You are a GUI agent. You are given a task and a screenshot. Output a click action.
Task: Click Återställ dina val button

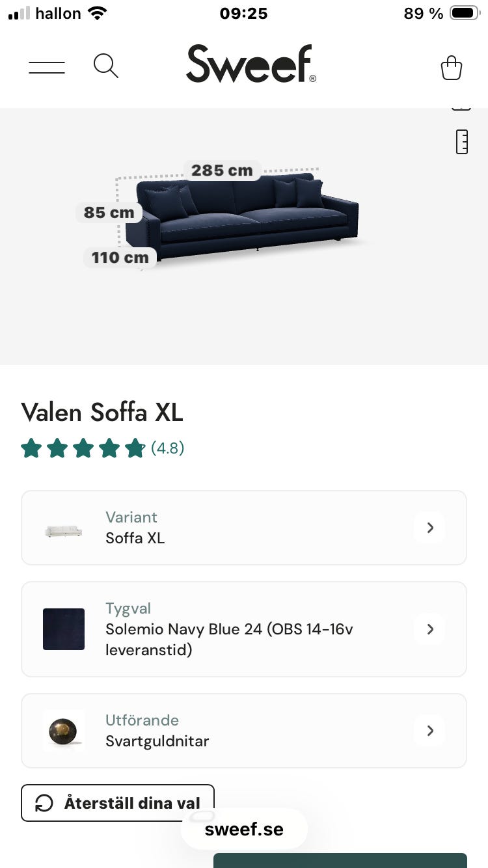pyautogui.click(x=118, y=803)
